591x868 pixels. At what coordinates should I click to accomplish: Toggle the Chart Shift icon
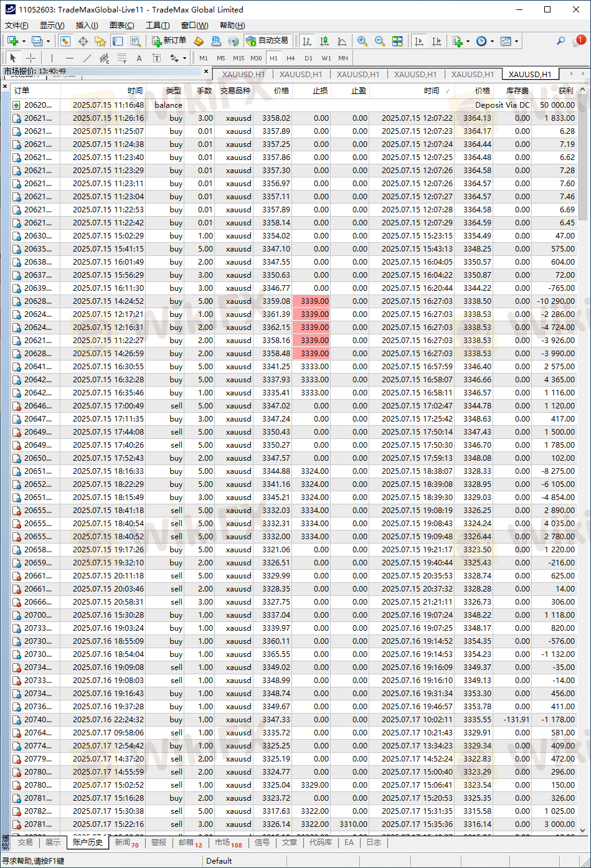437,41
